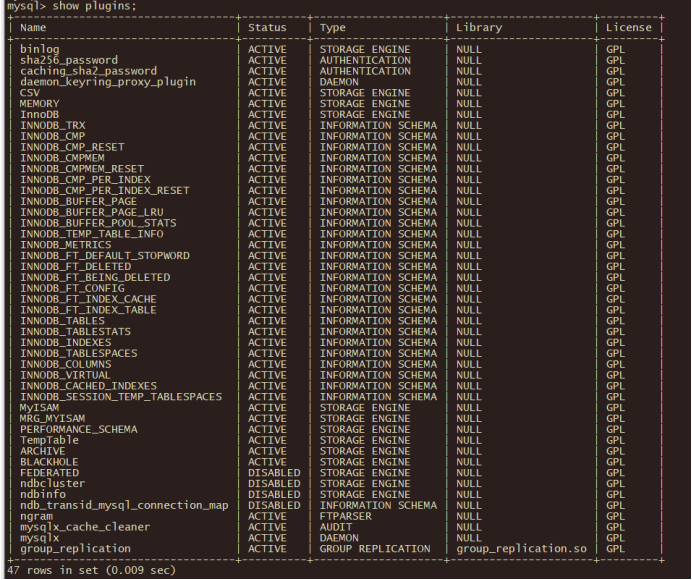Click the Library column header
This screenshot has height=580, width=692.
479,28
